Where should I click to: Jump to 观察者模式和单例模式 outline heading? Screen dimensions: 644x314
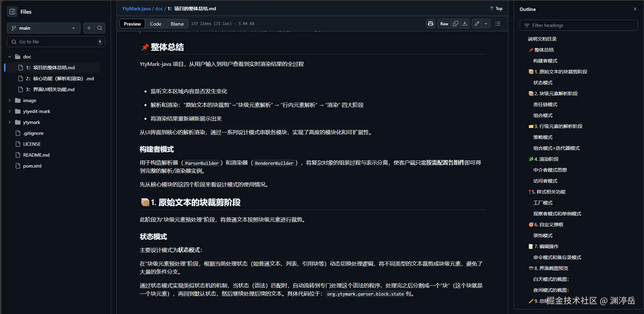point(557,214)
